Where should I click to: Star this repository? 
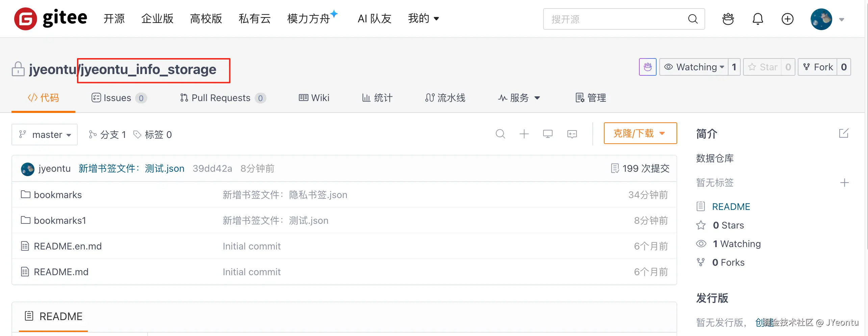[762, 67]
